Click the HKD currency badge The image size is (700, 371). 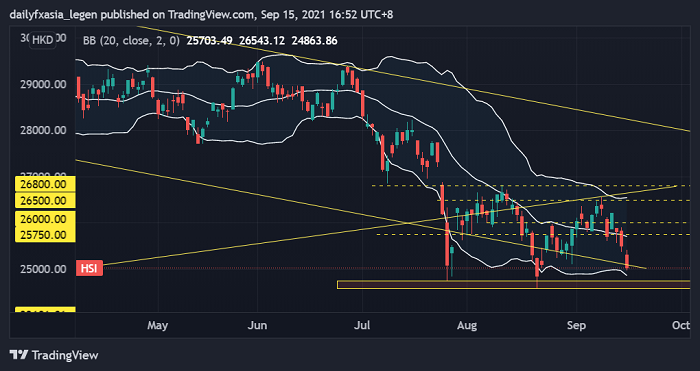[43, 41]
